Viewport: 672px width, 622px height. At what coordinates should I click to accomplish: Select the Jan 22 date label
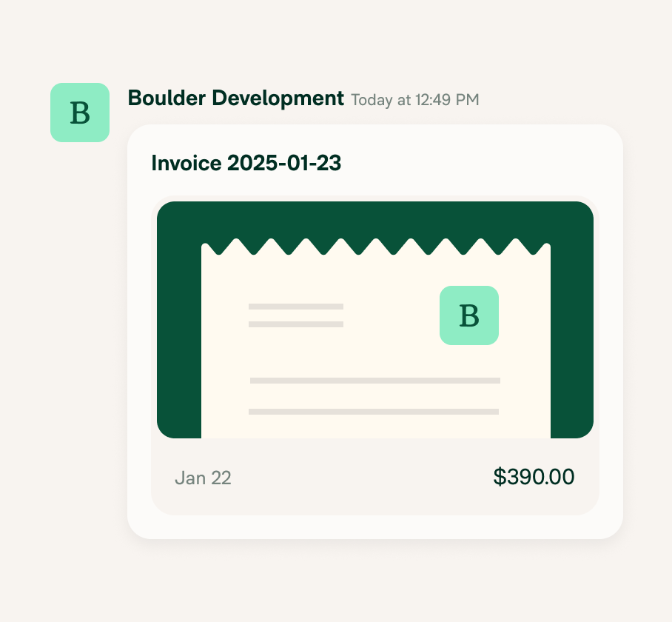(203, 478)
